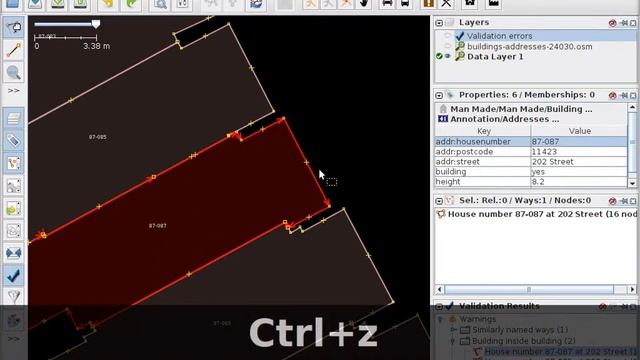Viewport: 640px width, 360px height.
Task: Select the height value 8.2
Action: click(x=579, y=182)
